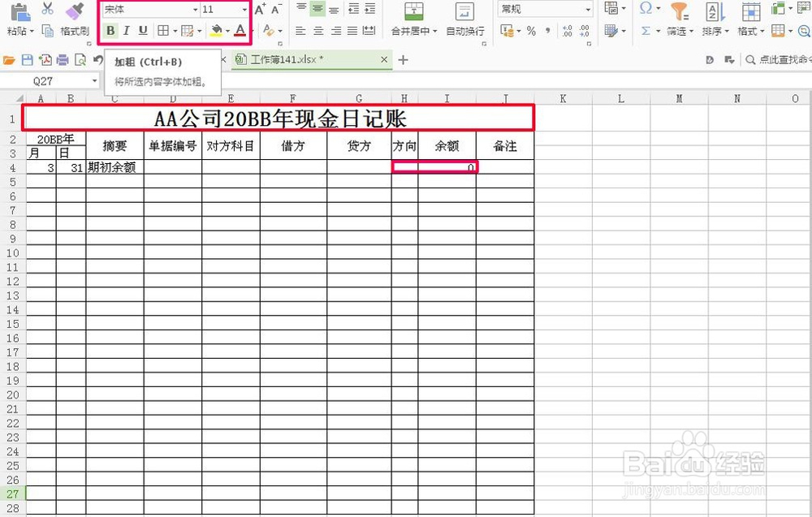Viewport: 812px width, 517px height.
Task: Expand the fill color dropdown arrow
Action: pyautogui.click(x=227, y=31)
